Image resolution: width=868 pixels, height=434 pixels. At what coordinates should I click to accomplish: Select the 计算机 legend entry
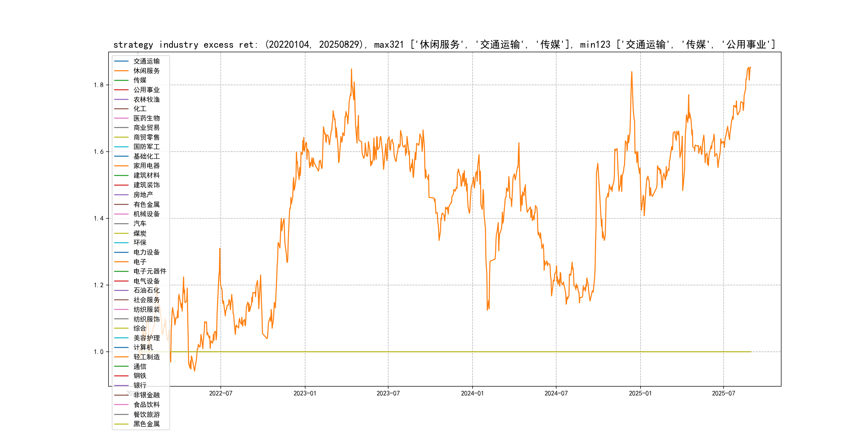point(143,347)
